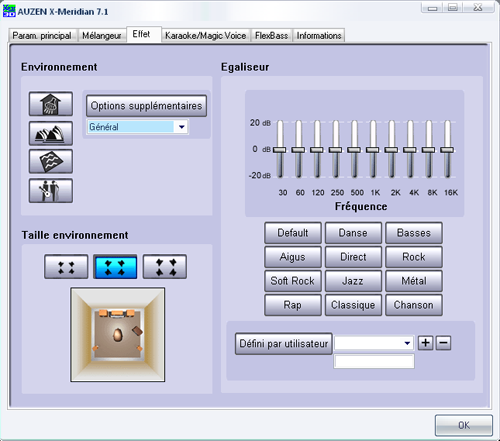Screen dimensions: 500x441
Task: Select the music pub guitarist environment icon
Action: click(51, 191)
